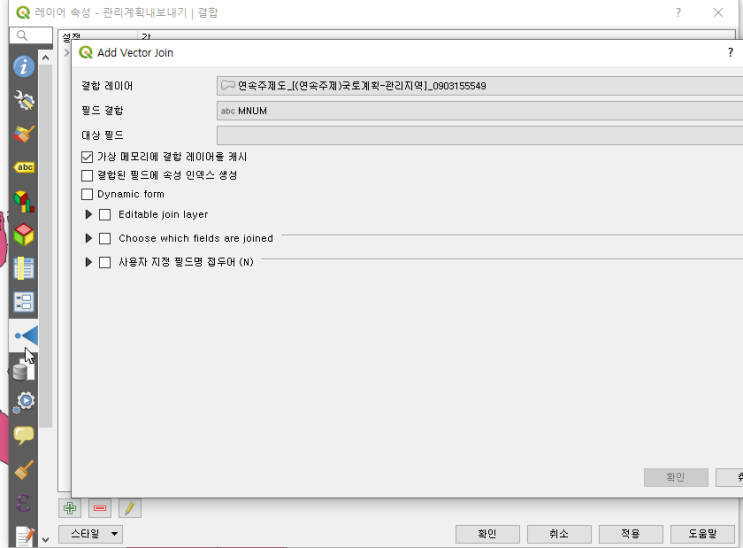Open the Source settings wrench icon

click(x=24, y=100)
